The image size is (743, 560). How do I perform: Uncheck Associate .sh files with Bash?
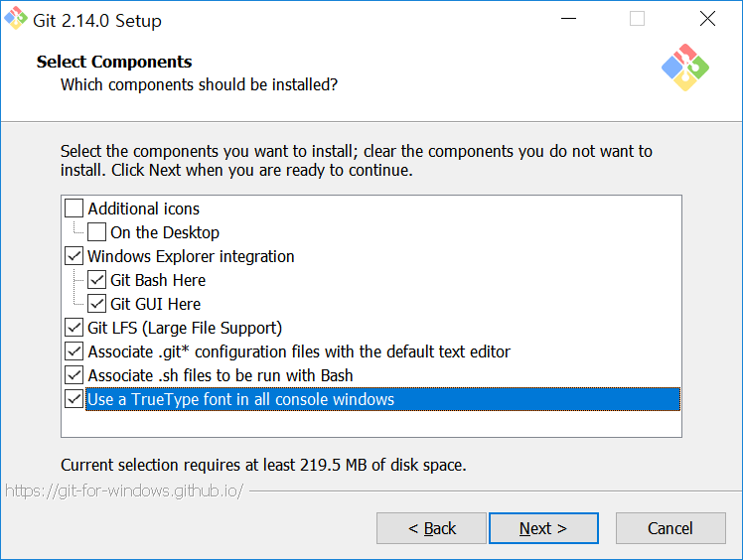click(74, 375)
